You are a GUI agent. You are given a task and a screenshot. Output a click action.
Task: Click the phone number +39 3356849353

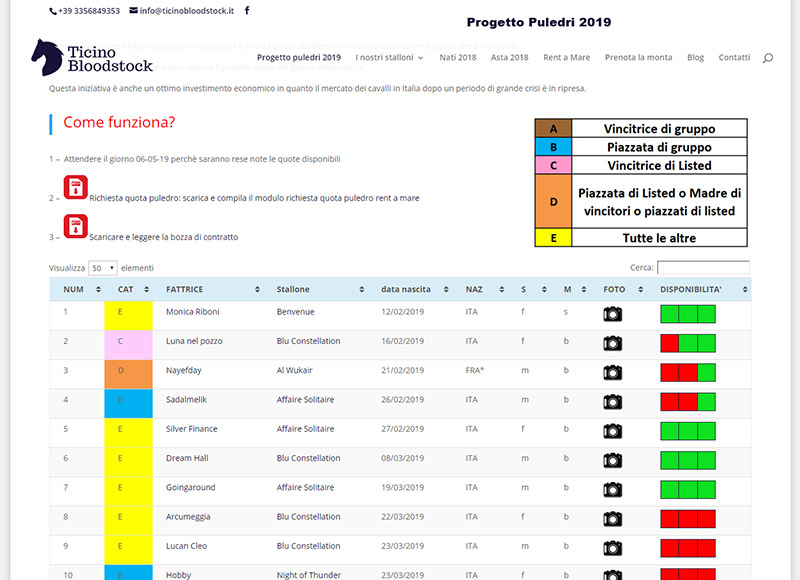(89, 11)
